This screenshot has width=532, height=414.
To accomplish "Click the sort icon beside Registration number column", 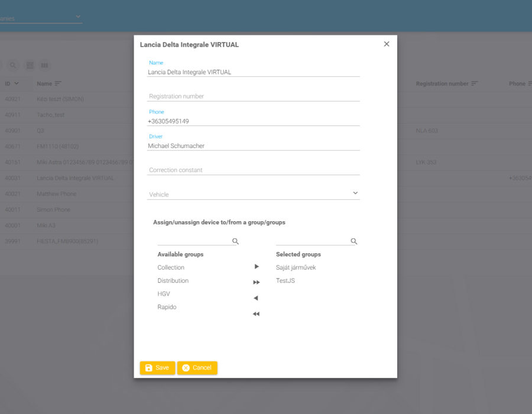I will 474,83.
